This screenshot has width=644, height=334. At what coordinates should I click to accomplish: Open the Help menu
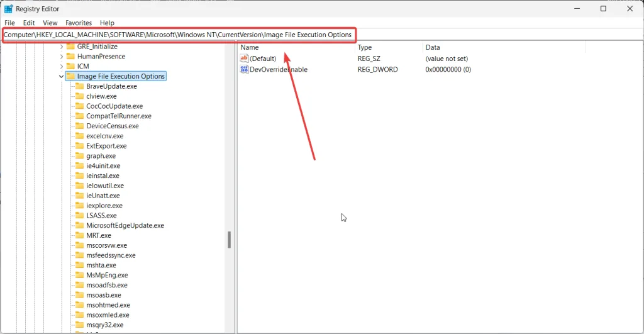point(107,23)
